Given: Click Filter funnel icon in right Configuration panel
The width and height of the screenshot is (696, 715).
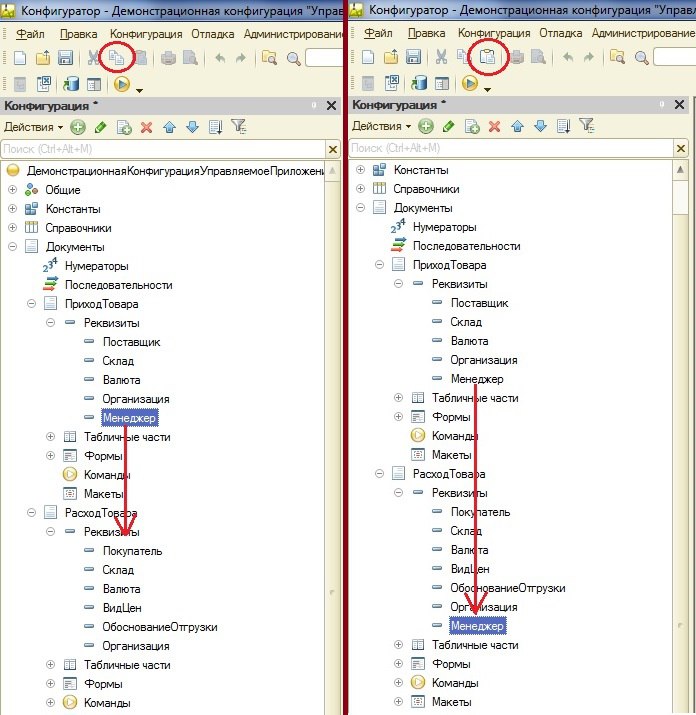Looking at the screenshot, I should (587, 125).
